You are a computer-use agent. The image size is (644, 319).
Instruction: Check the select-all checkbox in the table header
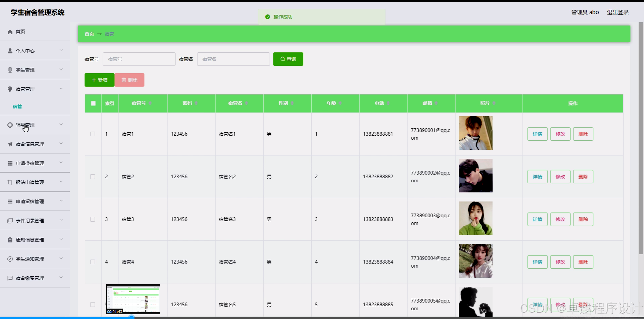[93, 103]
